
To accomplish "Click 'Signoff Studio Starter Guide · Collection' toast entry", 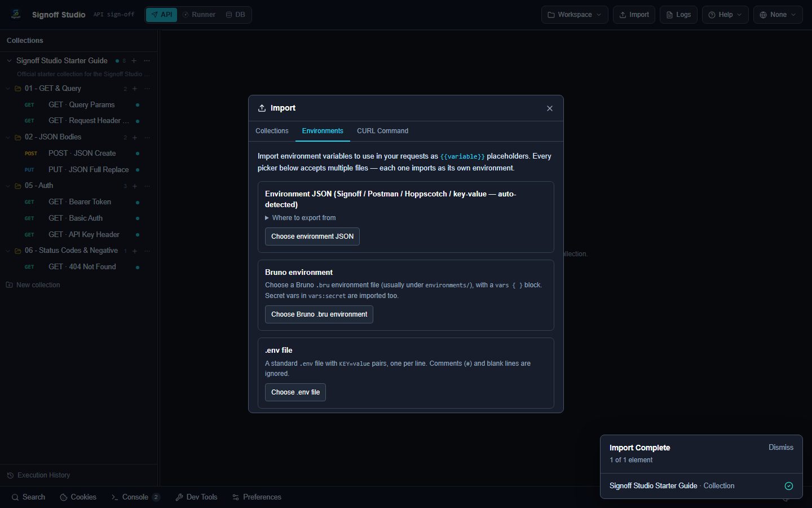I will (x=672, y=486).
